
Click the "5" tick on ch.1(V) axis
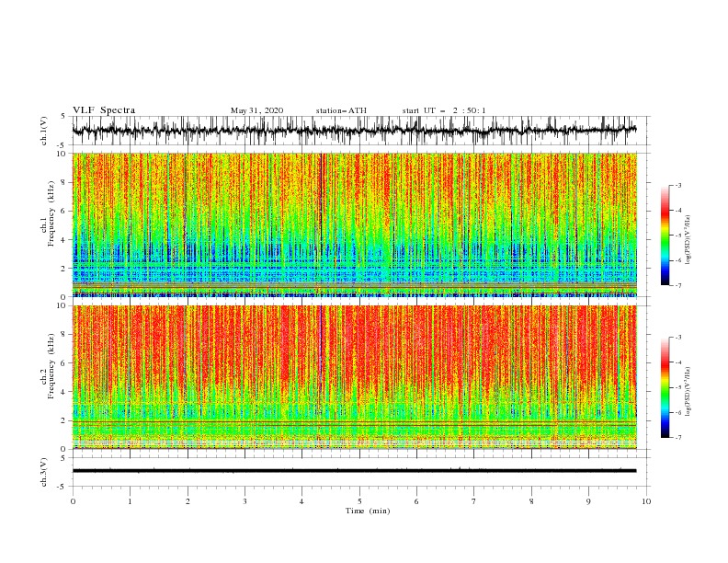[63, 116]
